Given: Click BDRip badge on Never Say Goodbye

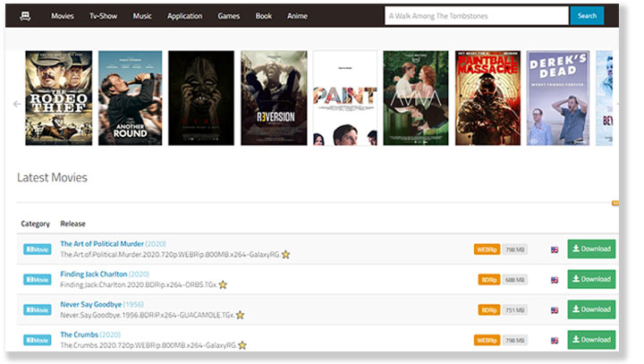Looking at the screenshot, I should pyautogui.click(x=489, y=309).
